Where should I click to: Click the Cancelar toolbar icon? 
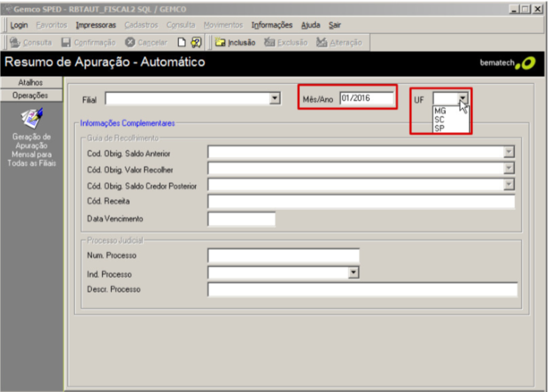tap(130, 42)
